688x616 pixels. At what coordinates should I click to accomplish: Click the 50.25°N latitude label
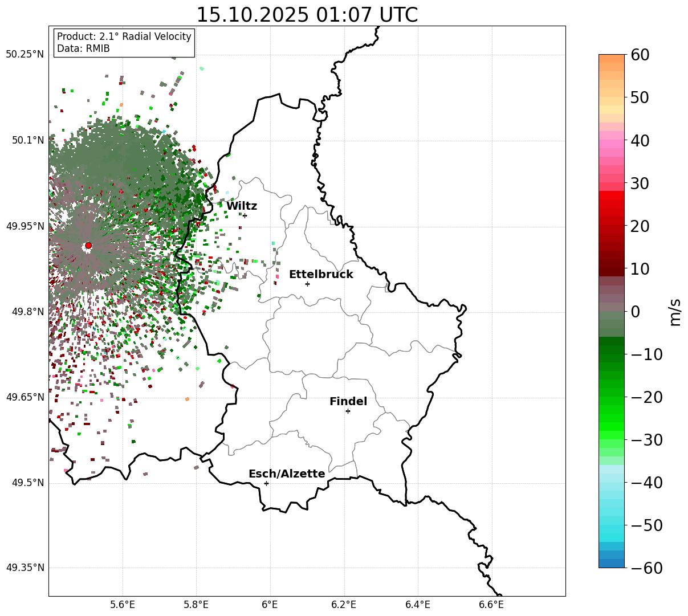(25, 55)
